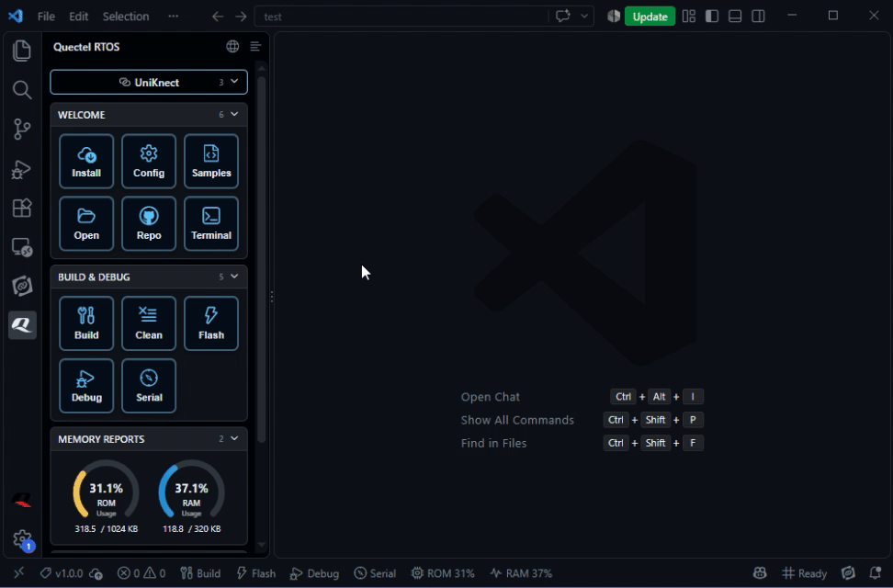Open the errors and warnings indicator in status bar

pyautogui.click(x=141, y=573)
